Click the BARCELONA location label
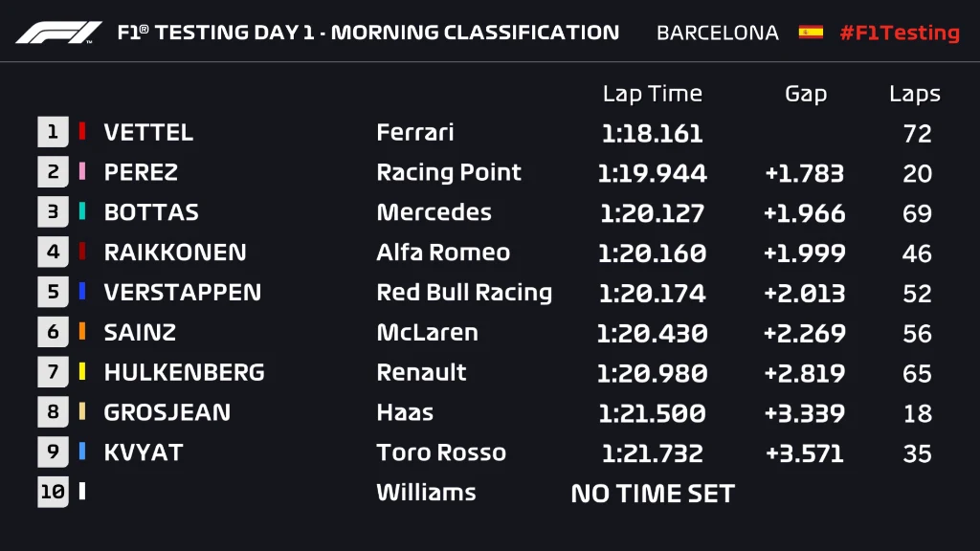 click(x=718, y=33)
